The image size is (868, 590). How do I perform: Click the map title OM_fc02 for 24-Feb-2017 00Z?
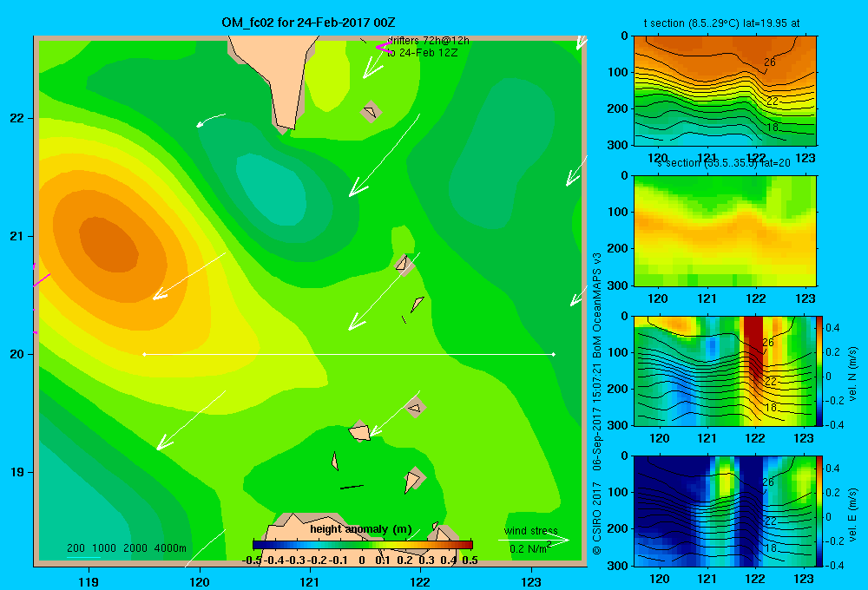click(308, 23)
